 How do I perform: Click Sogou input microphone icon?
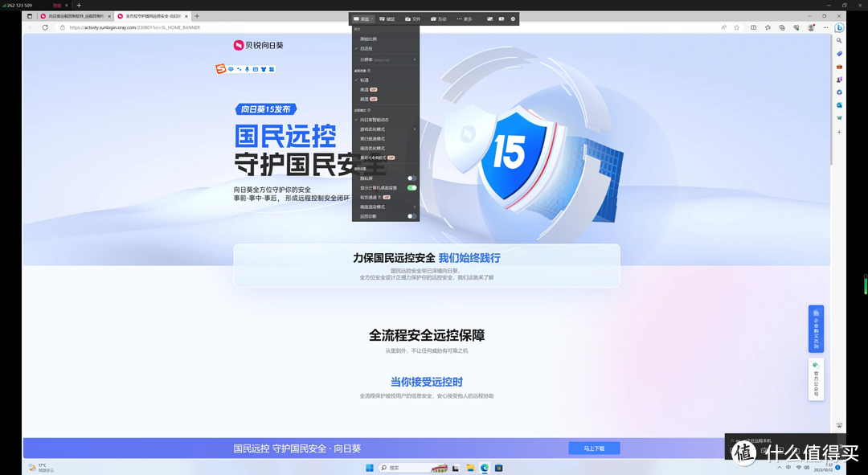click(x=247, y=69)
